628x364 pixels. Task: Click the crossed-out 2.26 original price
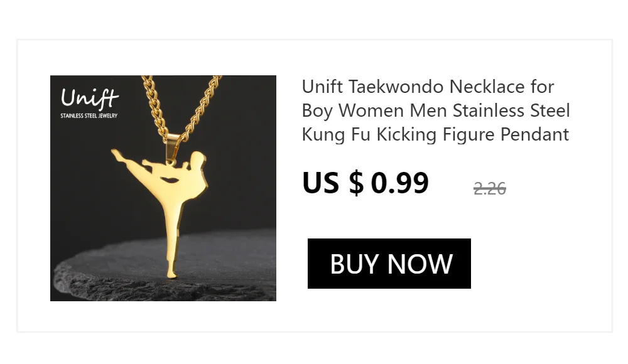pos(489,189)
